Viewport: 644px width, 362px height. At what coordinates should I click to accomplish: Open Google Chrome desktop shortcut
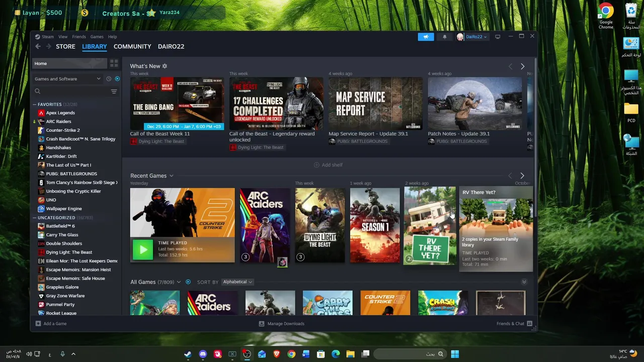point(606,16)
